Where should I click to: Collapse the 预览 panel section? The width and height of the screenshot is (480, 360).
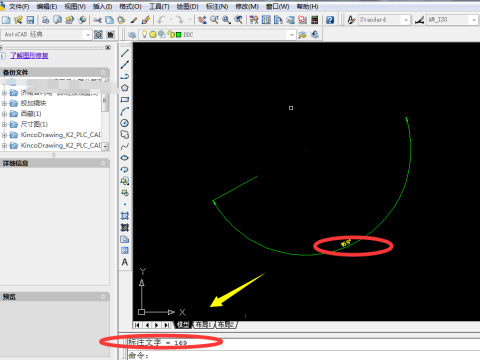[x=103, y=297]
